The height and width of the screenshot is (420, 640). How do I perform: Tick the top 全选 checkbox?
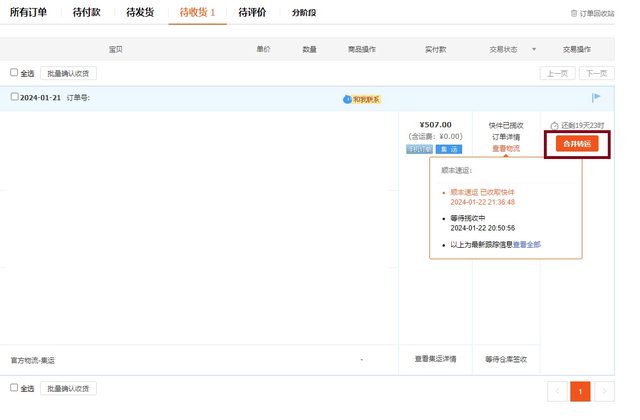tap(14, 73)
